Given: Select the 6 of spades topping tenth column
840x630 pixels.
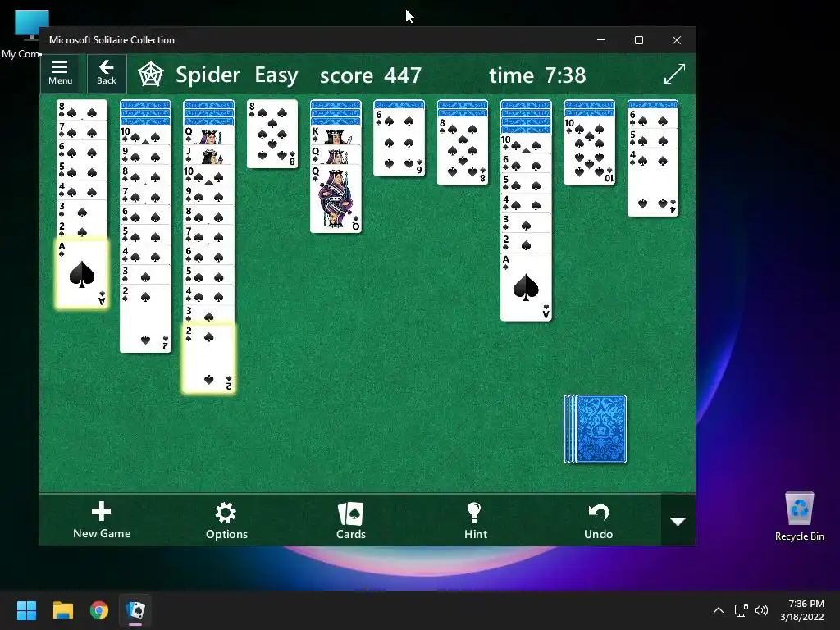Looking at the screenshot, I should tap(652, 118).
